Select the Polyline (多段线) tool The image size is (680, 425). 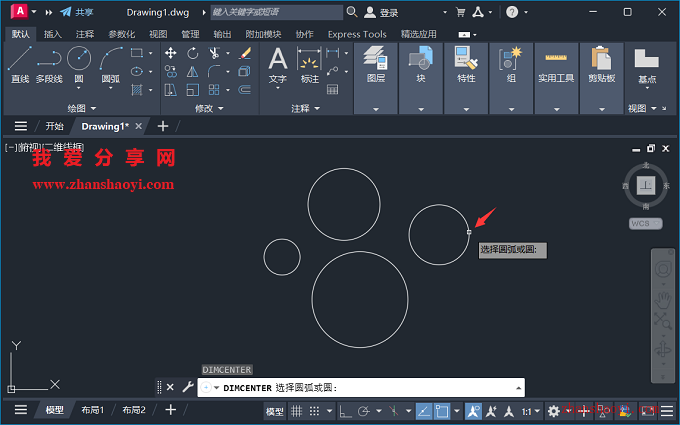pyautogui.click(x=49, y=64)
